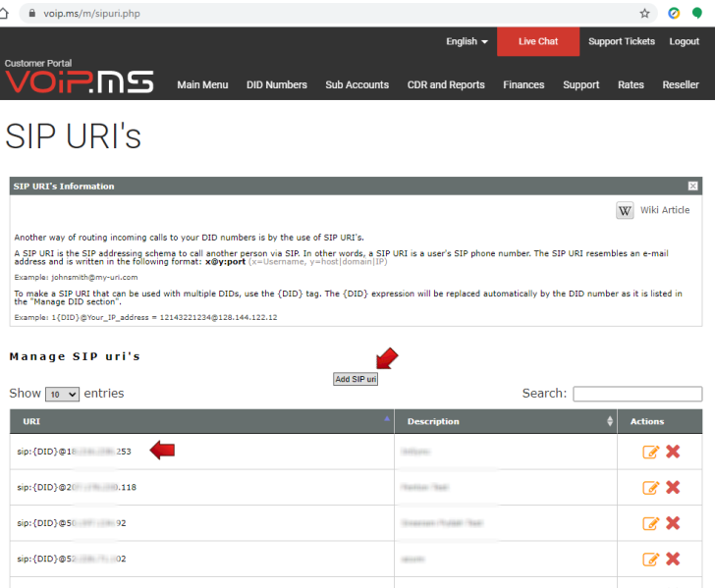Open the CDR and Reports menu
This screenshot has height=588, width=715.
446,84
